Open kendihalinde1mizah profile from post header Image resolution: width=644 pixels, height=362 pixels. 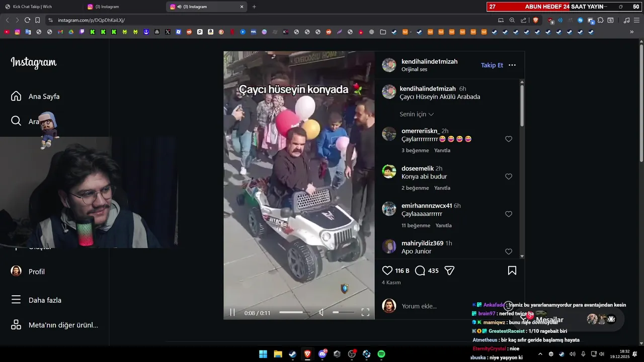click(x=429, y=61)
